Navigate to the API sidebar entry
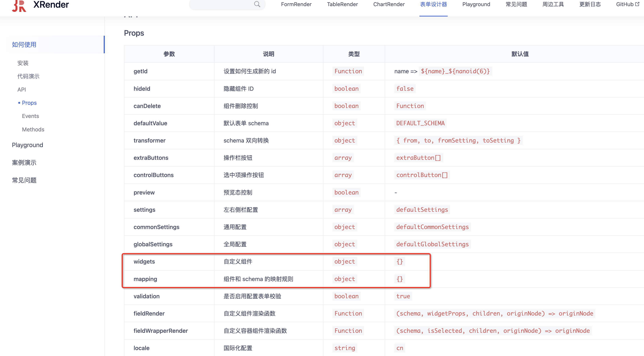 (x=22, y=89)
